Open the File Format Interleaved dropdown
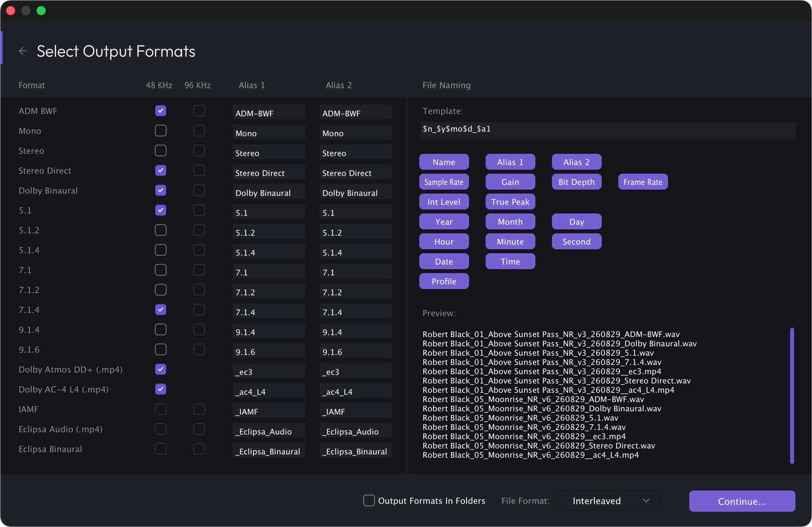Screen dimensions: 812x527 pyautogui.click(x=606, y=500)
